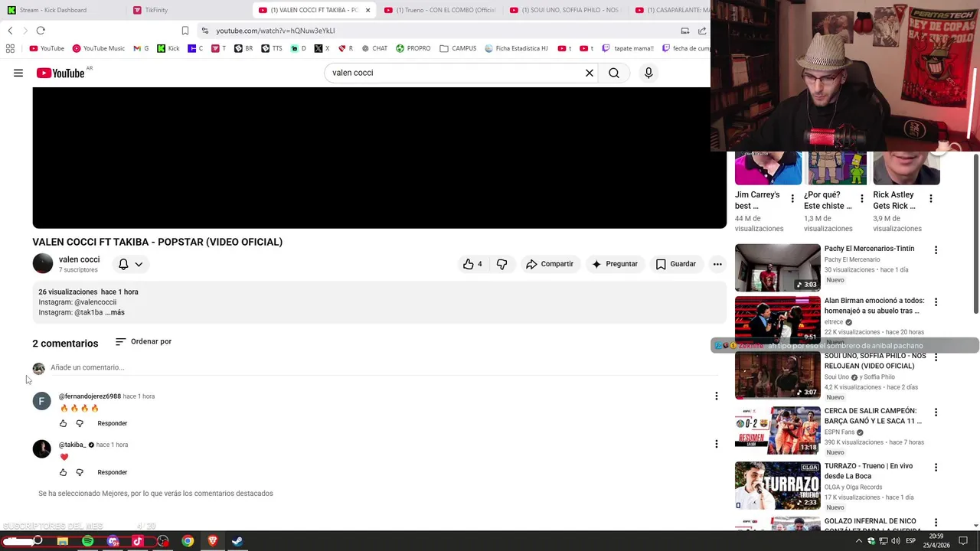Open the Alan Birman emocionó a todos video
Image resolution: width=980 pixels, height=551 pixels.
tap(874, 305)
